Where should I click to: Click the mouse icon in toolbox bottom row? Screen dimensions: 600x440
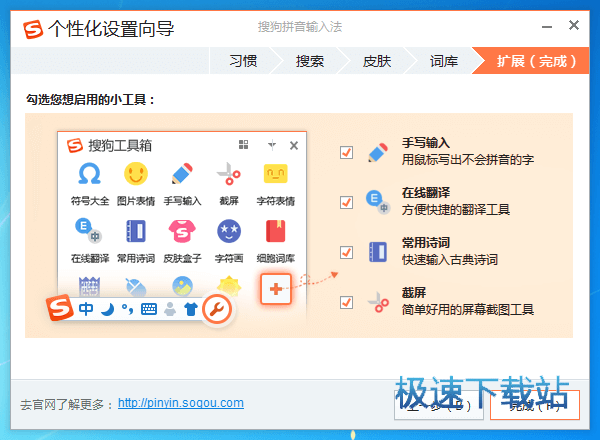coord(135,287)
